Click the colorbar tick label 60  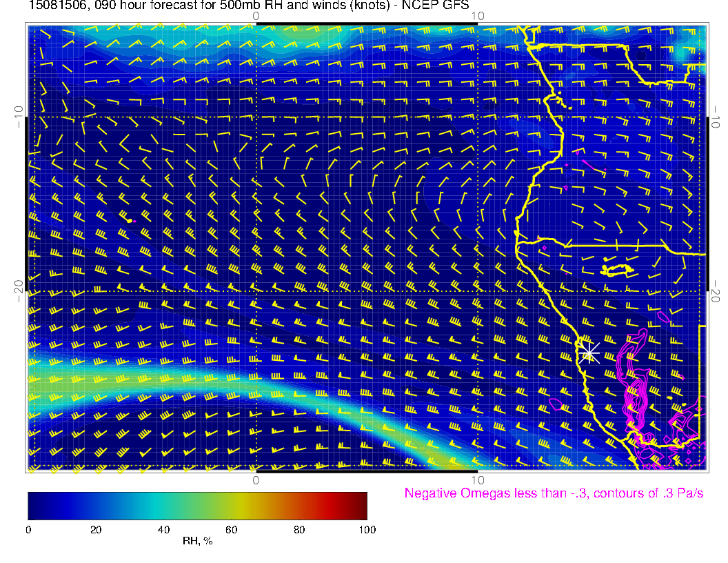[x=231, y=530]
